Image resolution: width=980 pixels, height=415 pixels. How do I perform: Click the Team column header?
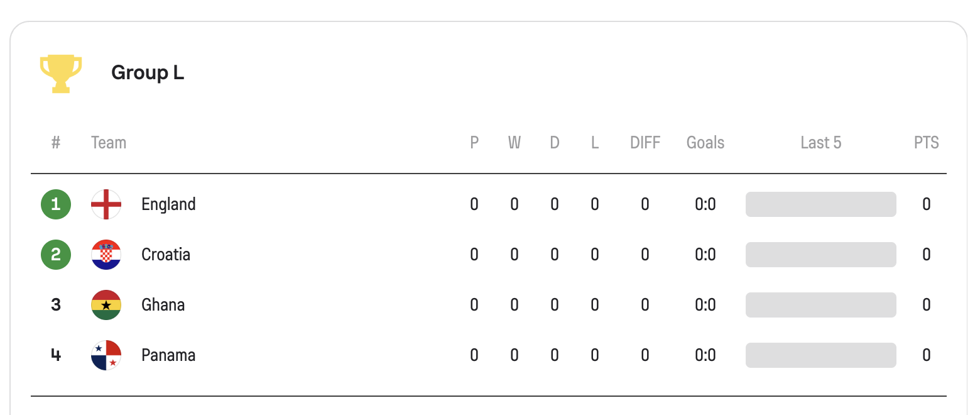click(109, 143)
